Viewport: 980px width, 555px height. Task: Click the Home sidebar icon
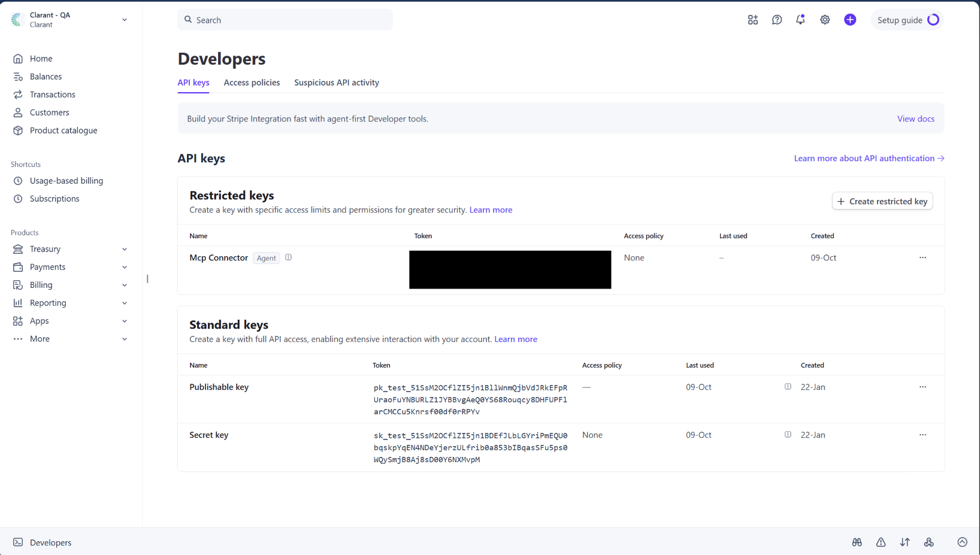pos(18,59)
